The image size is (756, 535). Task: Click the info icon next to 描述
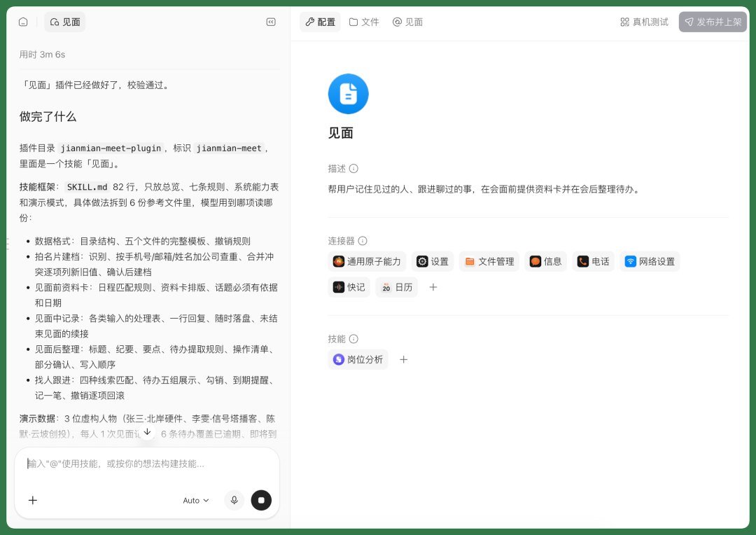tap(353, 168)
